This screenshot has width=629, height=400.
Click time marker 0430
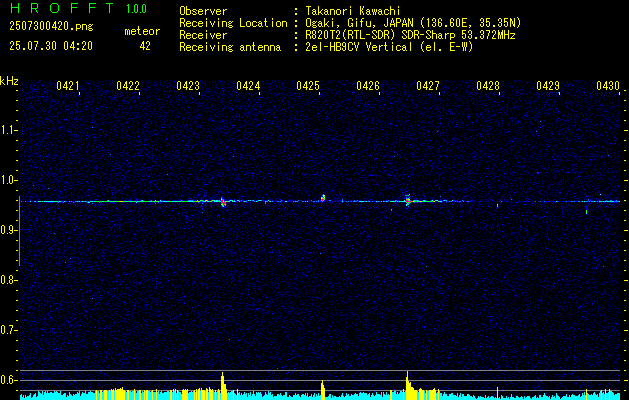(608, 86)
